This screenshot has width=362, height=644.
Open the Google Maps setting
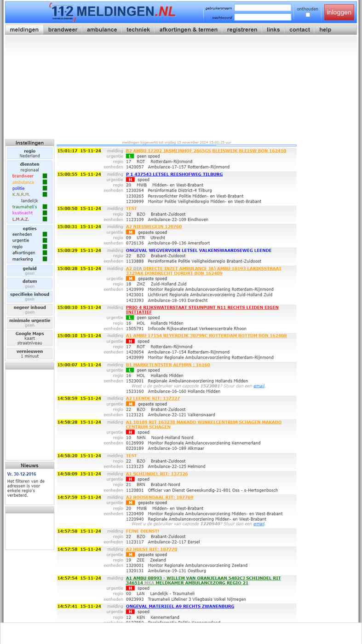point(29,338)
